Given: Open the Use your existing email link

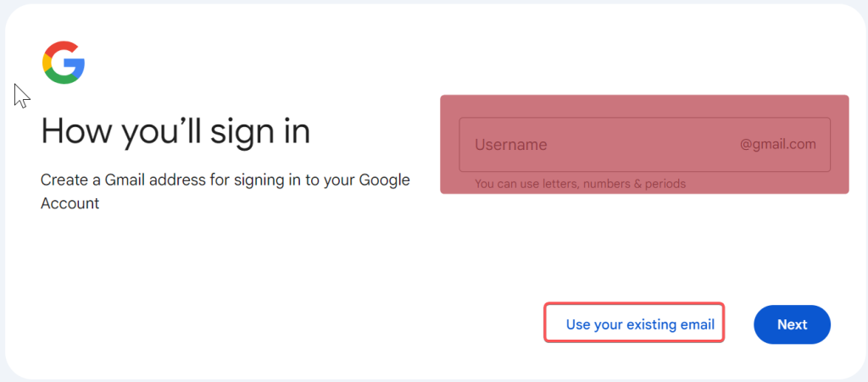Looking at the screenshot, I should coord(640,324).
